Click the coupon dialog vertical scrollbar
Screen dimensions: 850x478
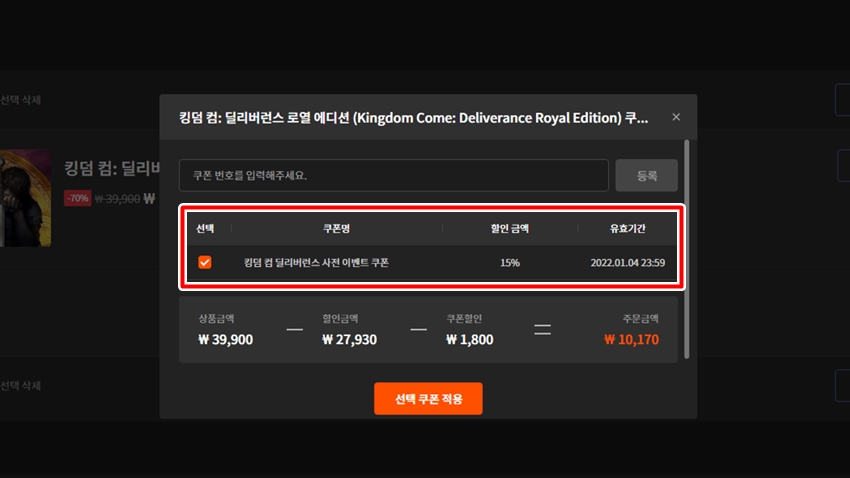pyautogui.click(x=687, y=249)
